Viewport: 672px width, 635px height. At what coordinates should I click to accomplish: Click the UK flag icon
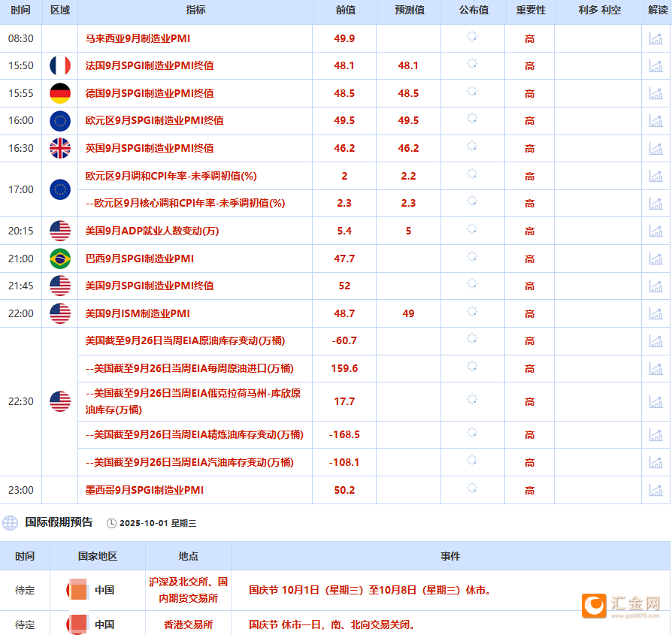60,148
